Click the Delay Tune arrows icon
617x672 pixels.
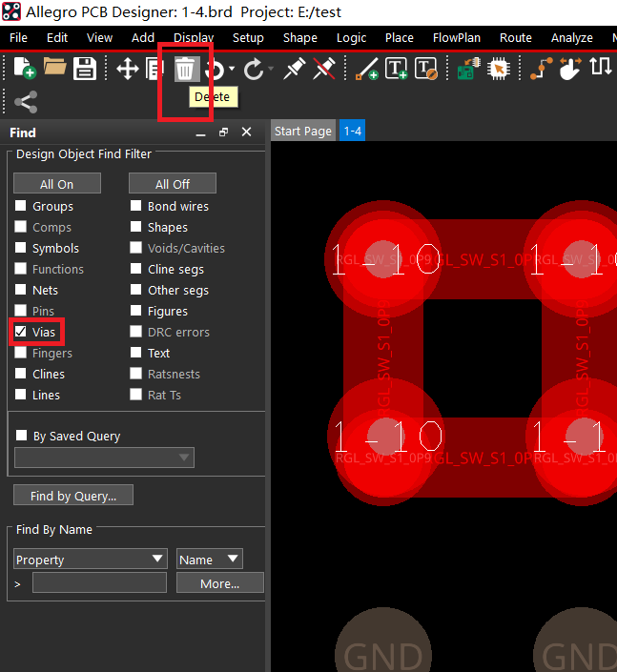(600, 68)
